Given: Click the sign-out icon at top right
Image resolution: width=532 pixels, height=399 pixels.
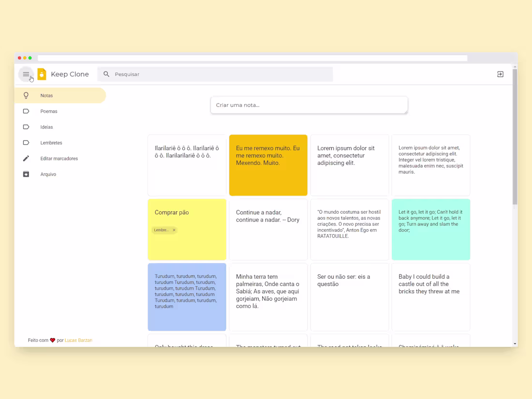Looking at the screenshot, I should tap(500, 74).
